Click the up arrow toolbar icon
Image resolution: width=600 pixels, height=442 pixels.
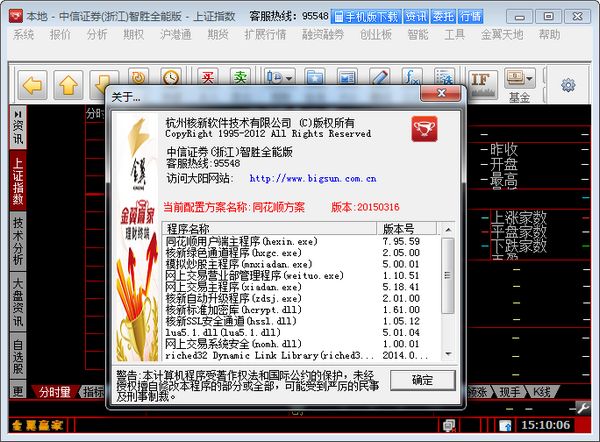tap(68, 85)
